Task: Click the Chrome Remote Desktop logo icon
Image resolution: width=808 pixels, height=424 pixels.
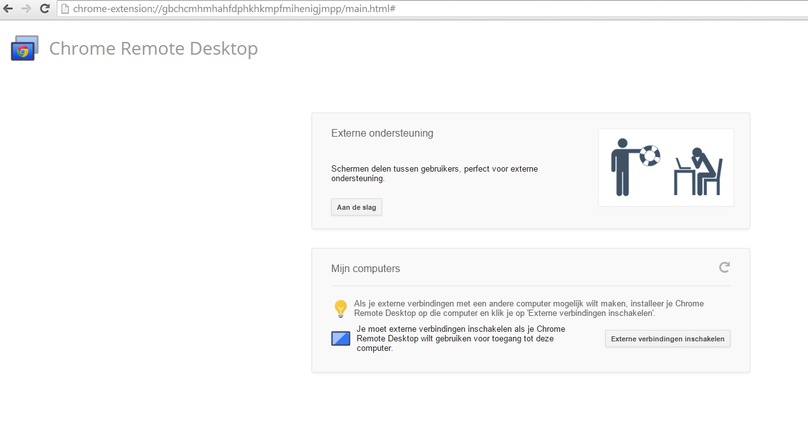Action: [25, 48]
